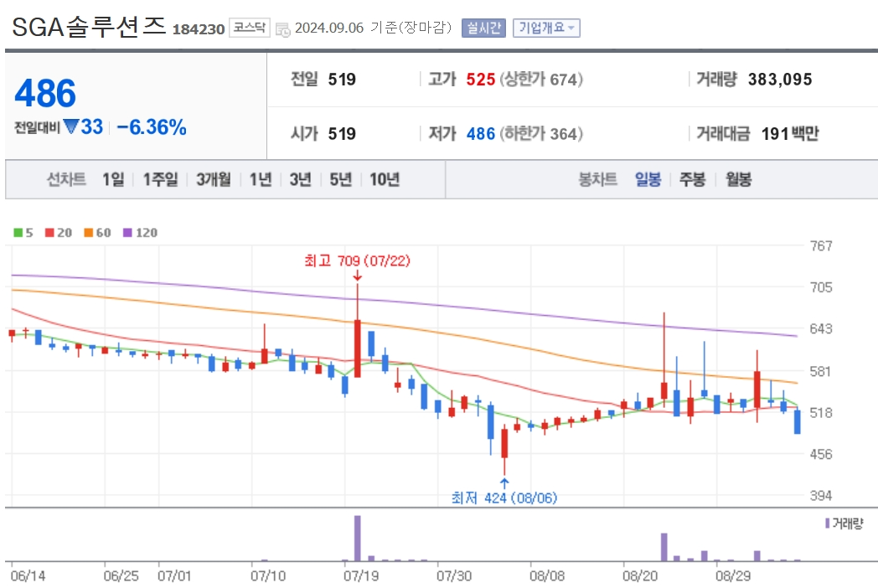Image resolution: width=878 pixels, height=588 pixels.
Task: Click the 전일 519 value
Action: (342, 80)
